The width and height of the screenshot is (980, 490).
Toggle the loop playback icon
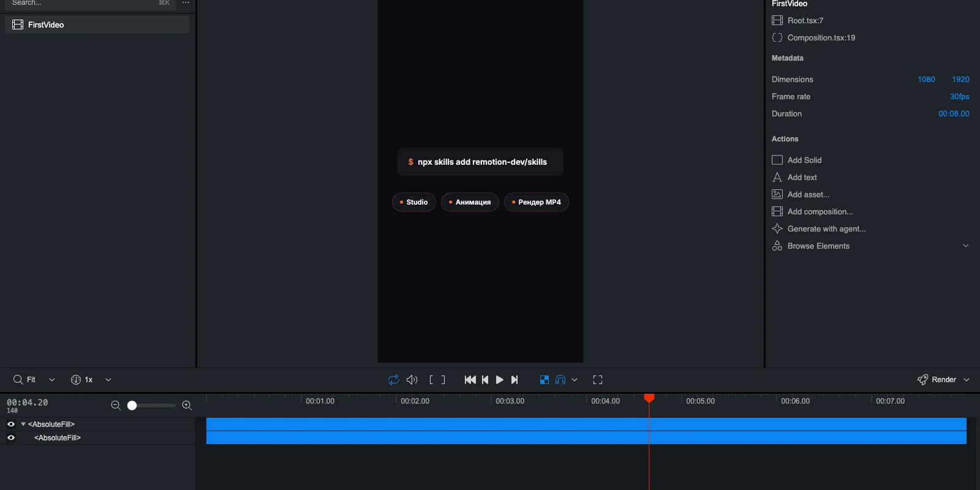point(394,380)
